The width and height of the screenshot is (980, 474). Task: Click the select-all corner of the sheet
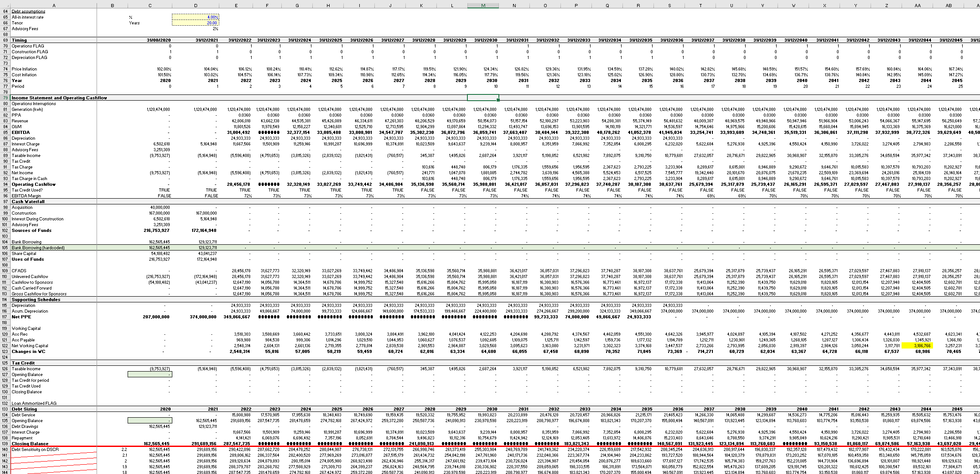(5, 5)
